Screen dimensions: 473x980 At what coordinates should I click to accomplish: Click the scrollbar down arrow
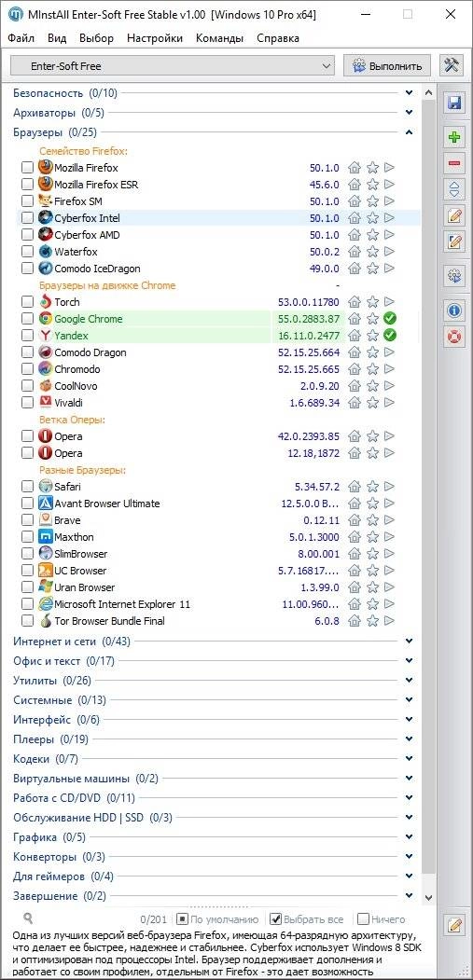(x=428, y=896)
